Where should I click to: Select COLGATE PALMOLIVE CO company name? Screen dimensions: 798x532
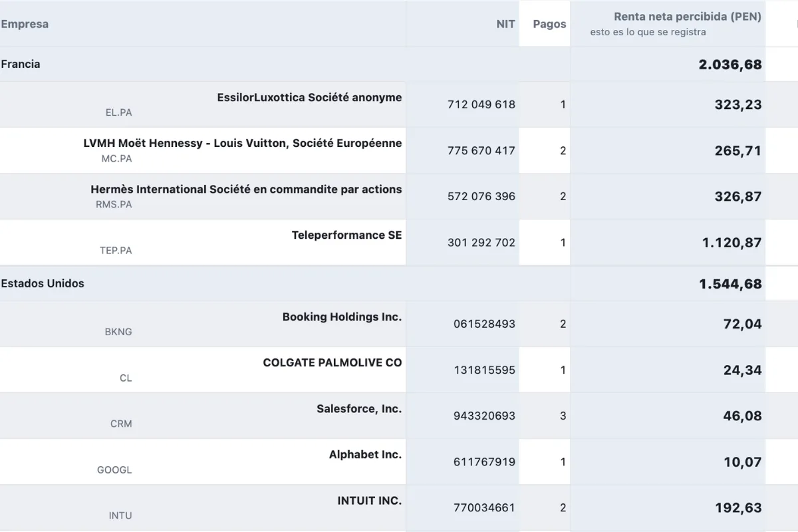pos(332,362)
